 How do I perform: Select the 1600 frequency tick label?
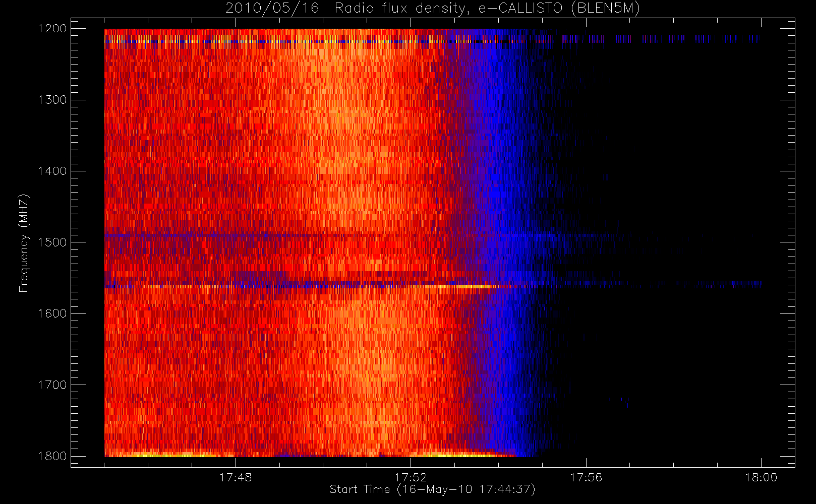(x=52, y=313)
